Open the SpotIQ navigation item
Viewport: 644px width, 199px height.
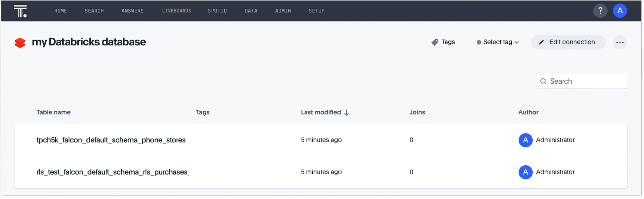click(x=217, y=11)
